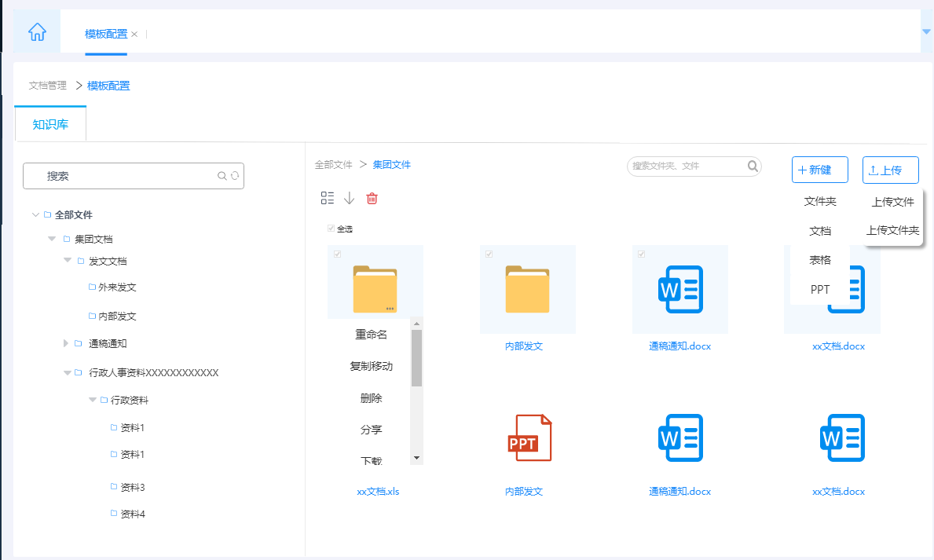Toggle the first folder's checkbox
The width and height of the screenshot is (934, 560).
pyautogui.click(x=337, y=254)
